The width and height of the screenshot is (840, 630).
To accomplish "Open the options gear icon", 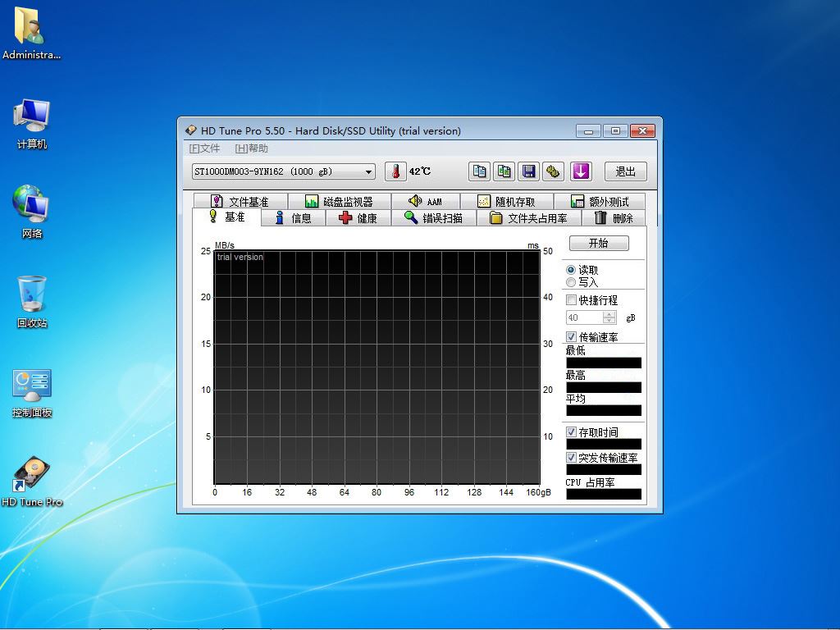I will click(x=554, y=171).
